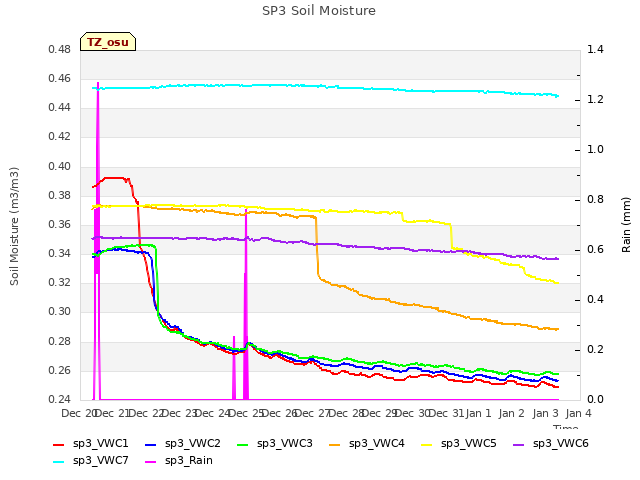Select the sp3_VWC5 legend entry
The height and width of the screenshot is (480, 640).
(x=459, y=444)
